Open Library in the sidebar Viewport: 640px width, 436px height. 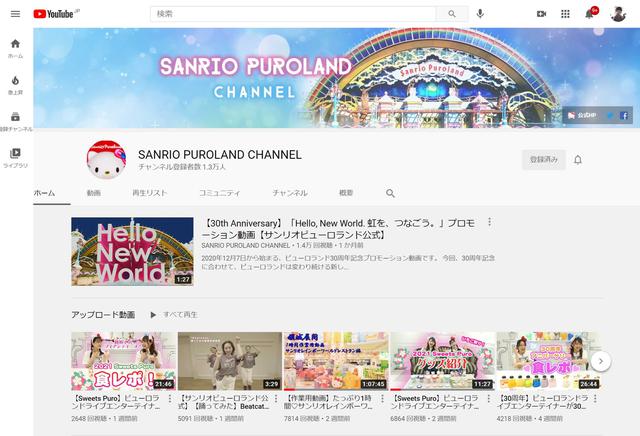[x=15, y=158]
